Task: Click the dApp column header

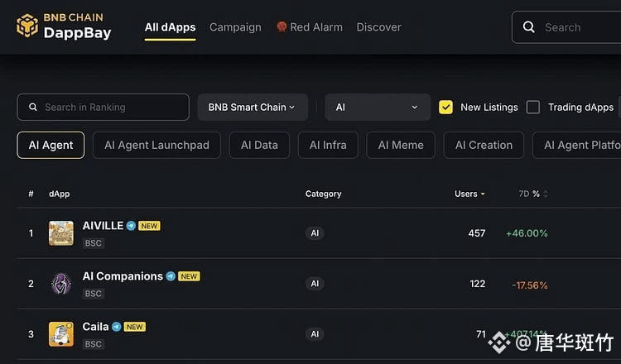Action: [x=60, y=194]
